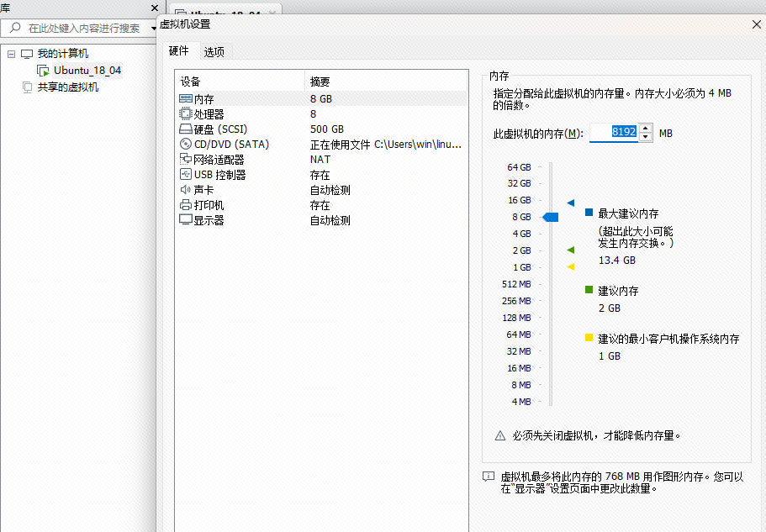Click the network adapter icon for 网络适配器
This screenshot has height=532, width=766.
185,159
